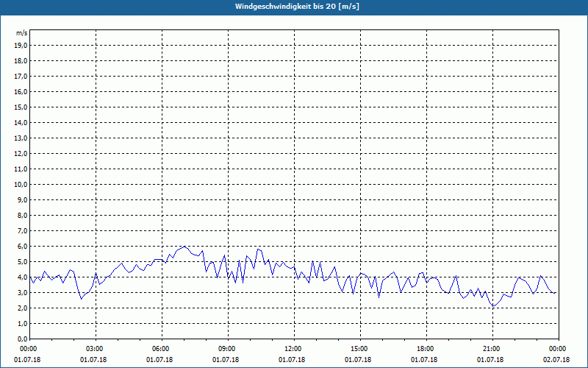
Task: Click the 13,0 y-axis label
Action: tap(21, 138)
